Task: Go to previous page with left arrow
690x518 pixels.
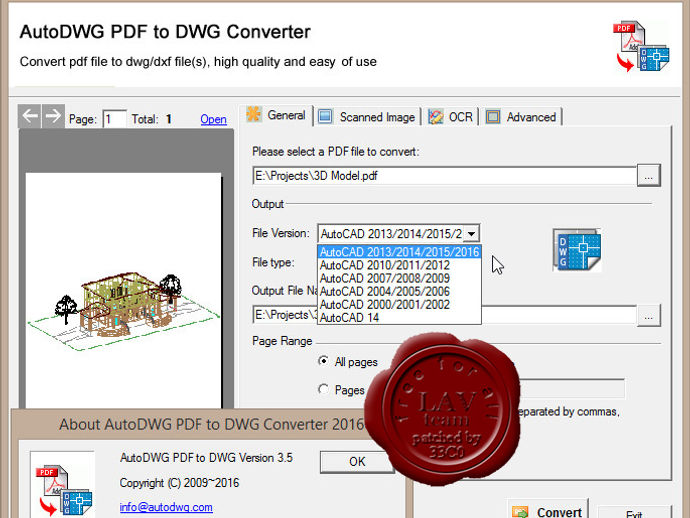Action: pyautogui.click(x=30, y=116)
